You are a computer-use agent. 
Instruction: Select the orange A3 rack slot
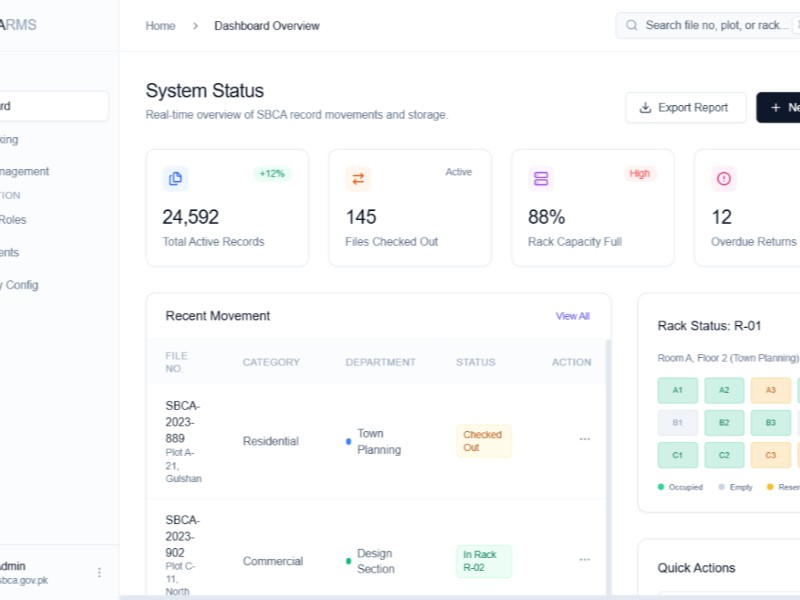coord(770,390)
